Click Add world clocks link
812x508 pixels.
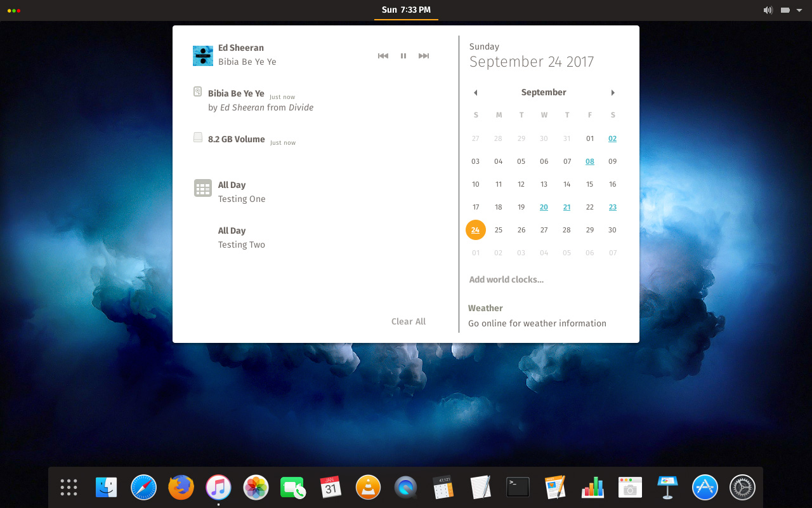tap(506, 279)
